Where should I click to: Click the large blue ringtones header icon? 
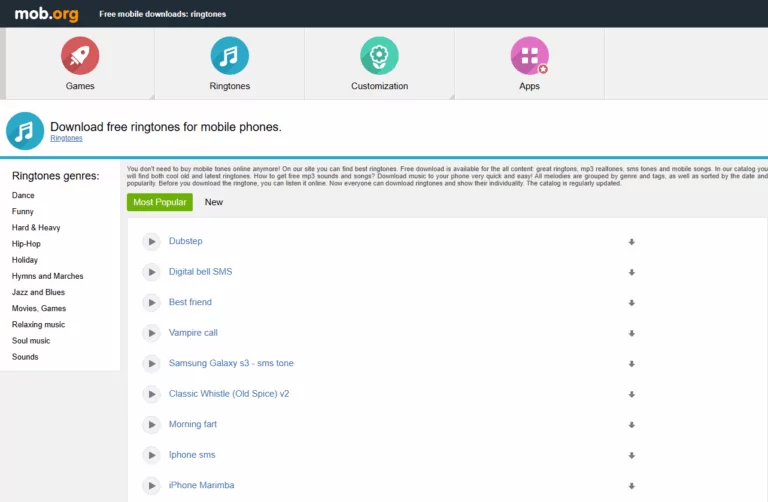[25, 130]
